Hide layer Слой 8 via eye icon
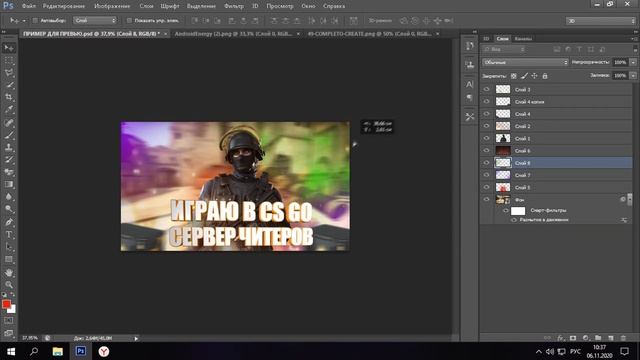Image resolution: width=640 pixels, height=360 pixels. pyautogui.click(x=486, y=162)
